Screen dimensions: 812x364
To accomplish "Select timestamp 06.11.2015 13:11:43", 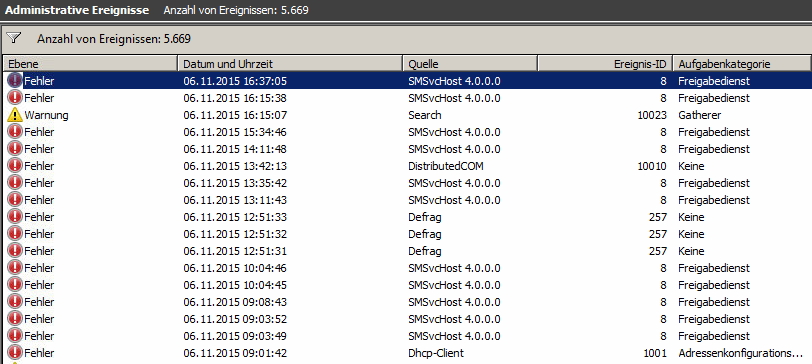I will [x=235, y=200].
